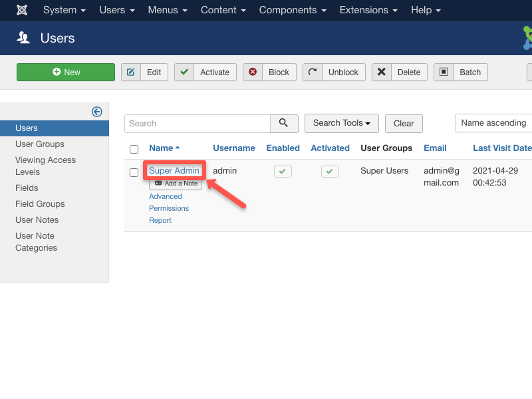
Task: Tick the select-all checkbox in header
Action: (134, 149)
